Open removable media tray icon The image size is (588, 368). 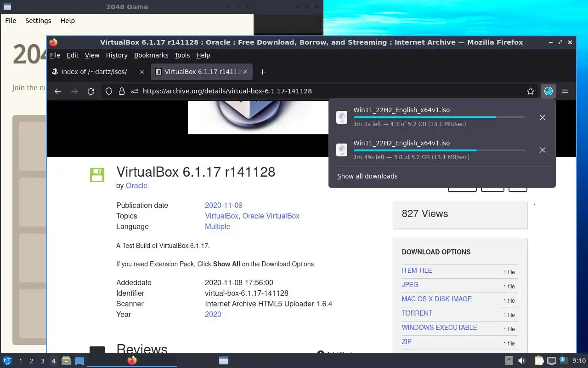tap(509, 361)
